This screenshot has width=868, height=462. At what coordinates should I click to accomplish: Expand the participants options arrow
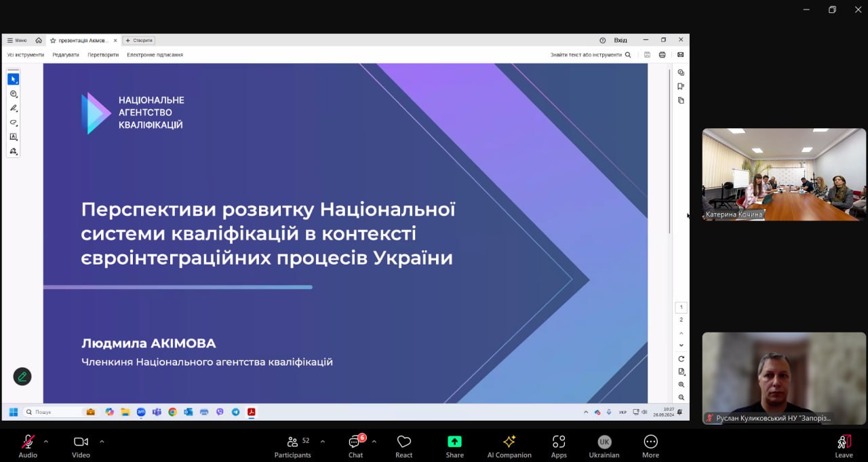[x=322, y=441]
